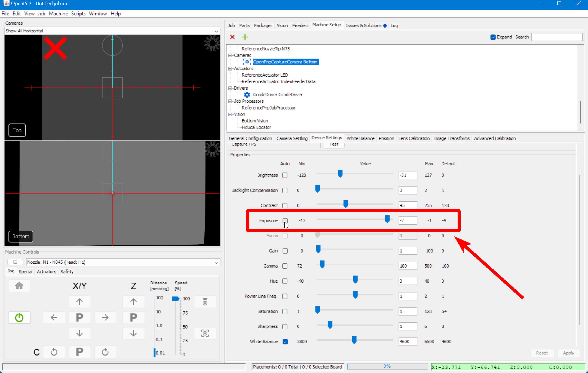588x373 pixels.
Task: Lower Z axis with down arrow
Action: click(x=133, y=333)
